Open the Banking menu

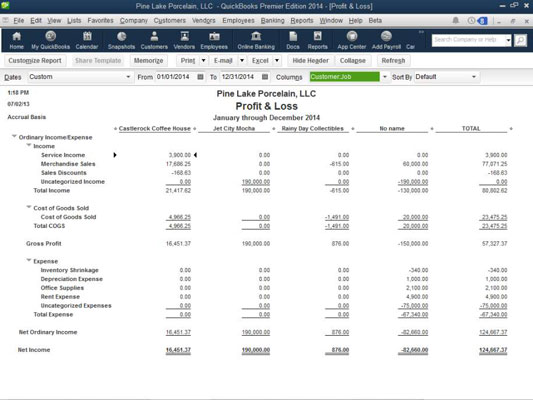[272, 21]
